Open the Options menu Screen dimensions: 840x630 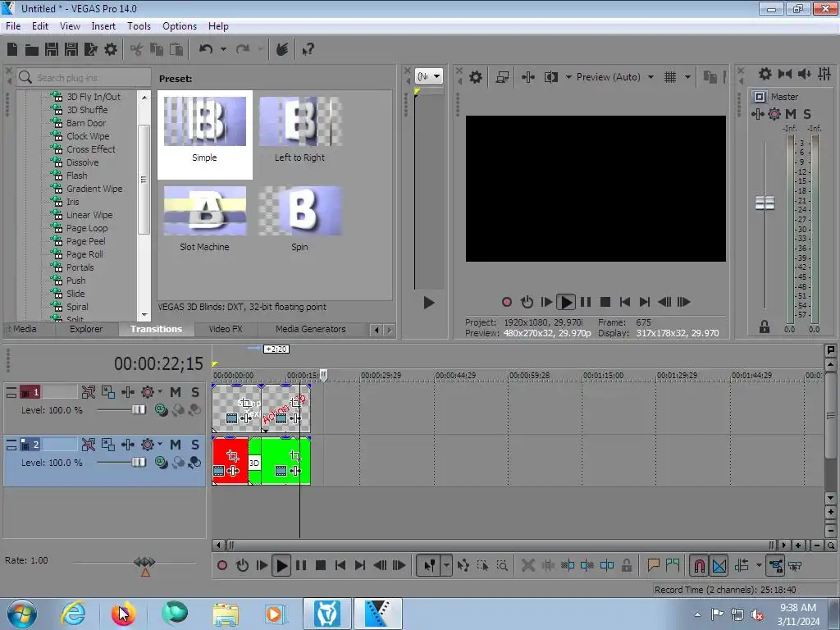[180, 25]
